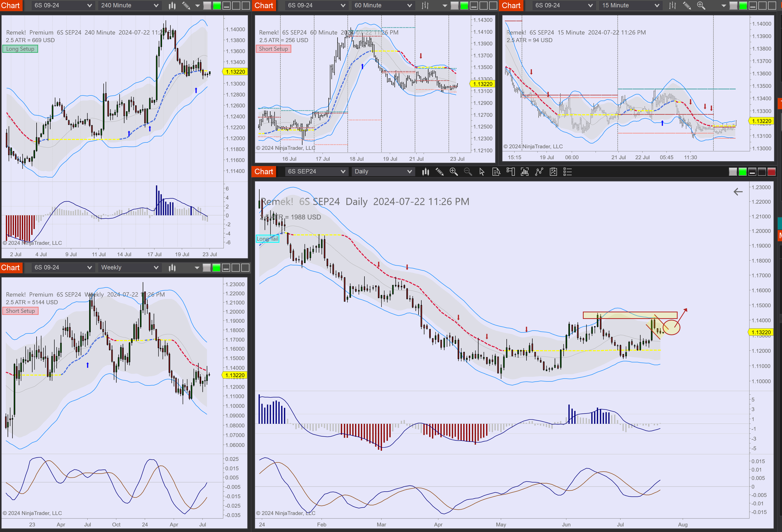
Task: Select Chart tab of 15 Minute window
Action: tap(511, 5)
